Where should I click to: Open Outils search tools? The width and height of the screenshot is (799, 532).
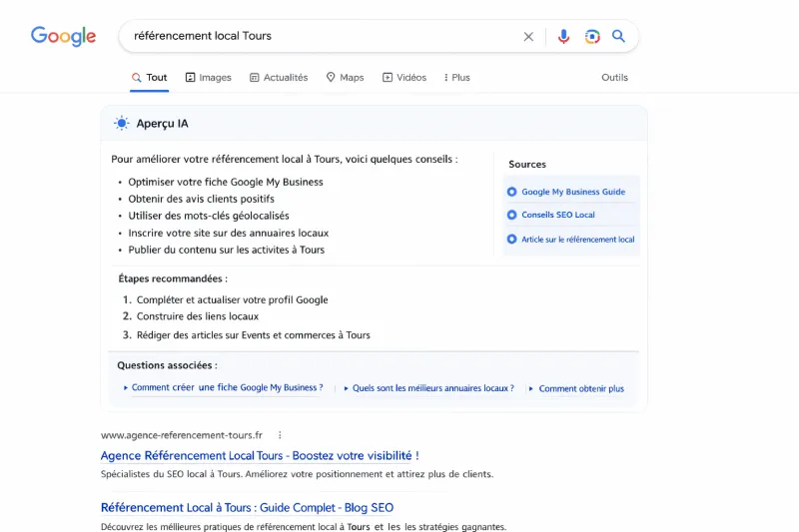click(614, 78)
